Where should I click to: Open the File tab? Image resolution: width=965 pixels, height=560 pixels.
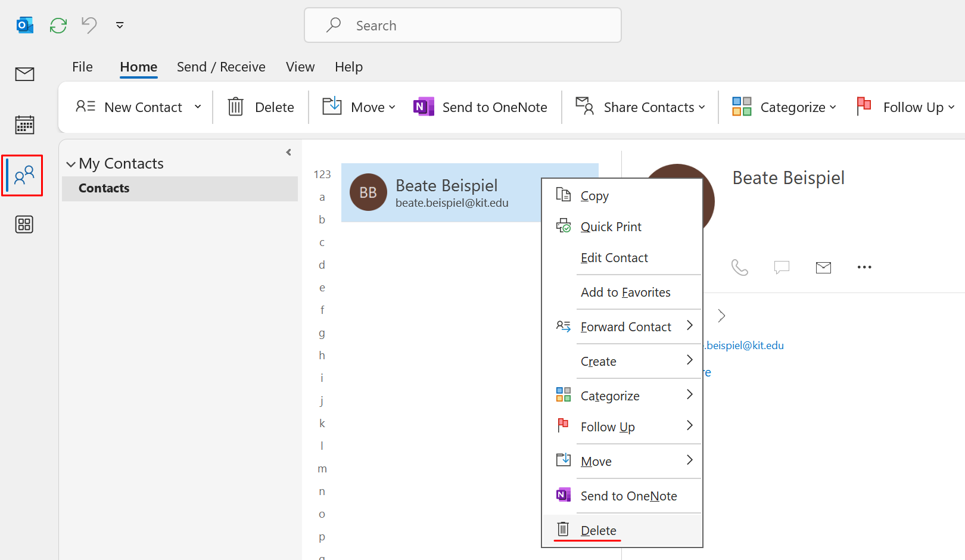(82, 67)
